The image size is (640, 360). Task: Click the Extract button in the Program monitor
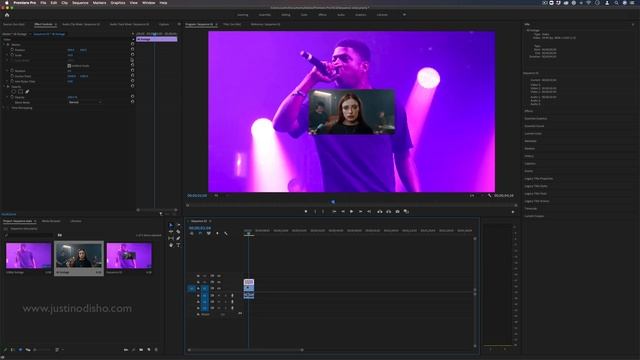pos(388,211)
